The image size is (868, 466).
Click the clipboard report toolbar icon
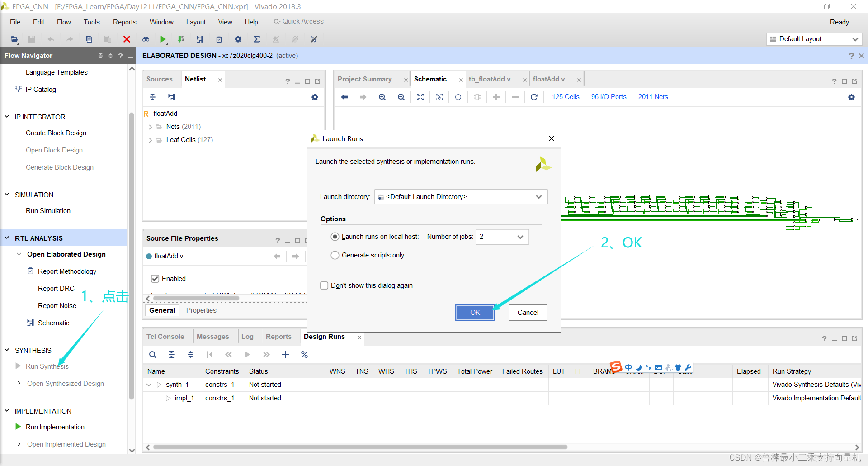[x=219, y=39]
